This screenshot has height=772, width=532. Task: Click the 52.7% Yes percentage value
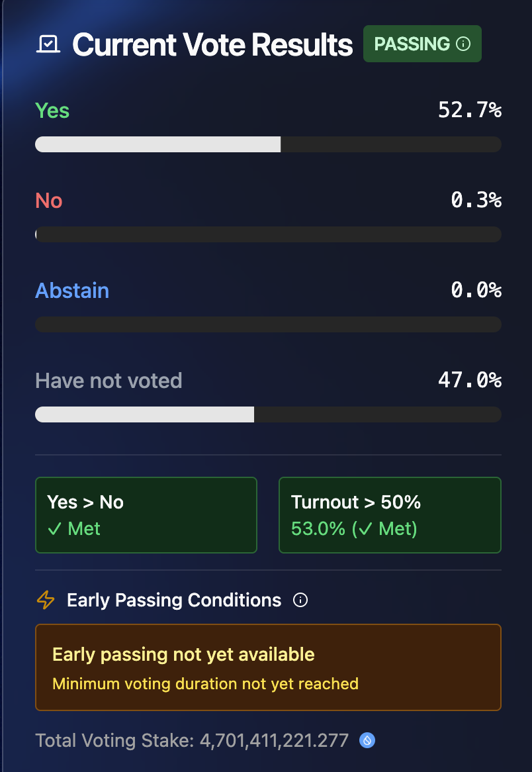click(x=470, y=111)
